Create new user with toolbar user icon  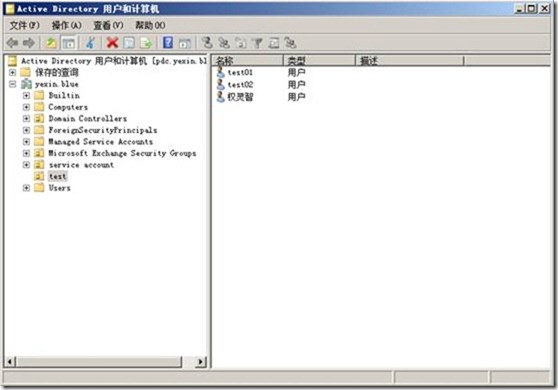[x=207, y=43]
